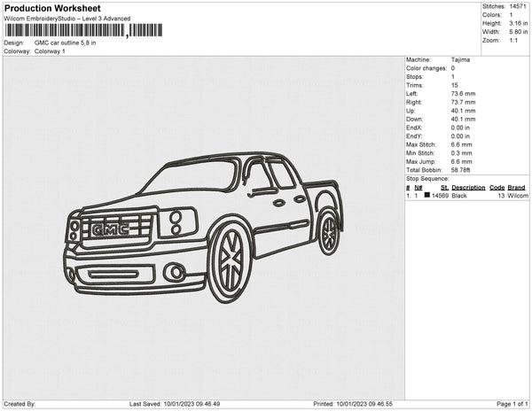The width and height of the screenshot is (532, 411).
Task: Click the round fog light on bumper
Action: tap(176, 271)
